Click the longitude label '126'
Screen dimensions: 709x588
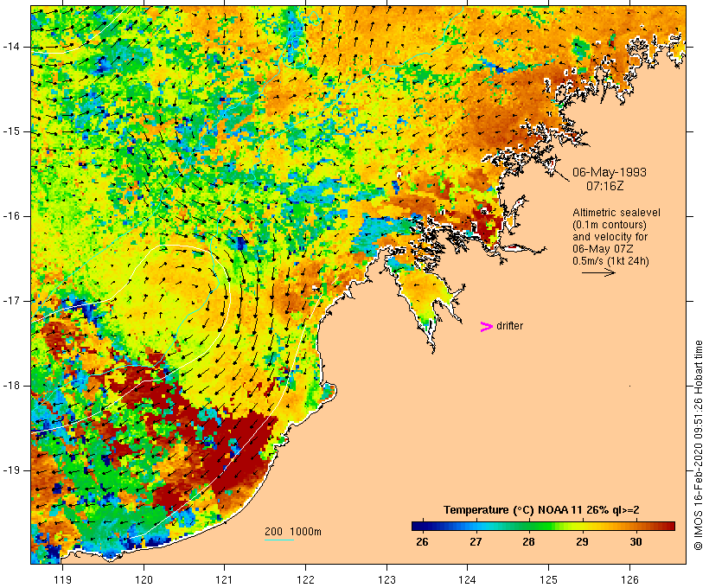click(629, 580)
